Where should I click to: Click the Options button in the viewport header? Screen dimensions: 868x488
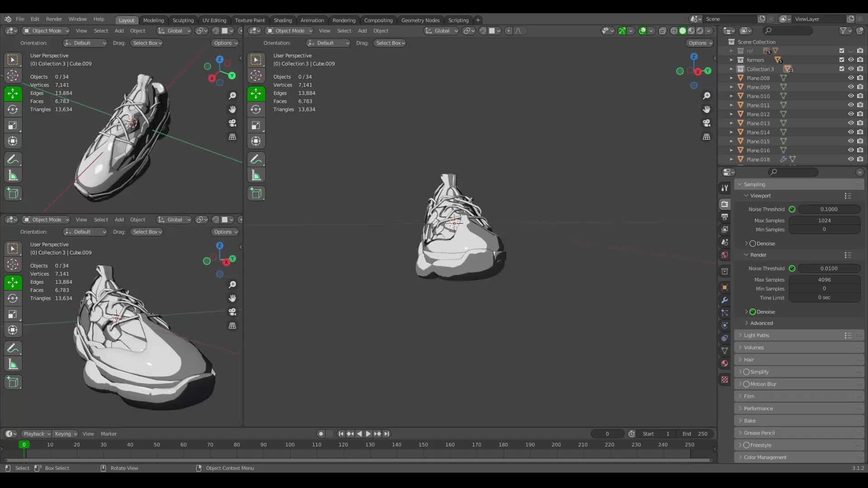click(225, 43)
